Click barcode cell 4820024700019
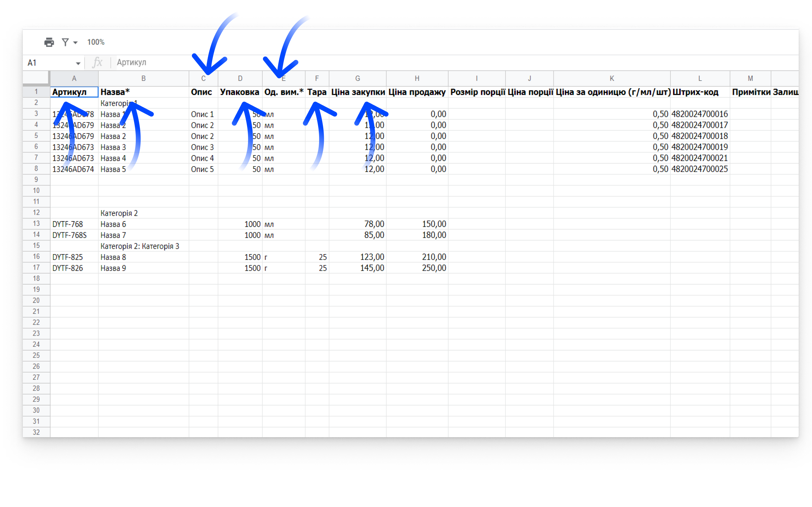 point(700,147)
